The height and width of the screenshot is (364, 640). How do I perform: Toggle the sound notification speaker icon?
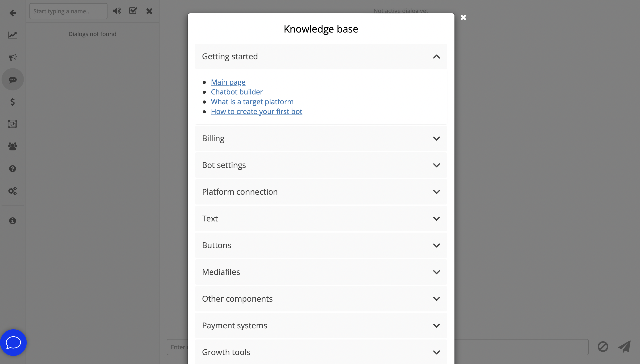117,11
